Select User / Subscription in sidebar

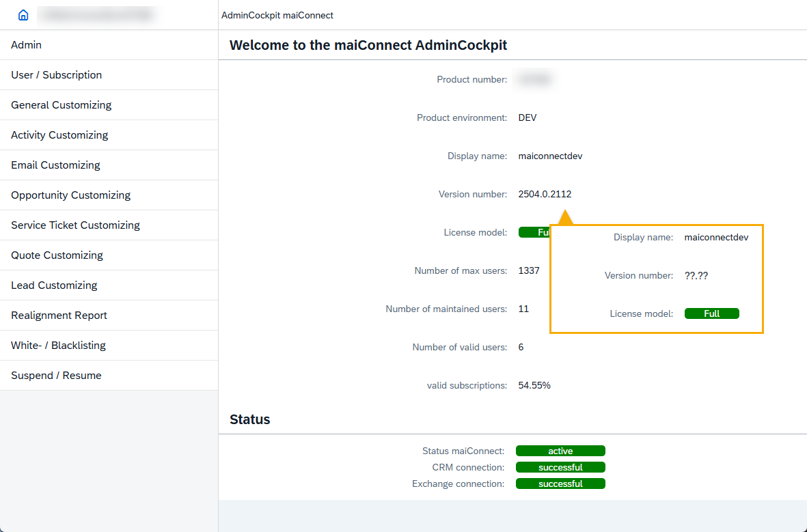[x=57, y=75]
